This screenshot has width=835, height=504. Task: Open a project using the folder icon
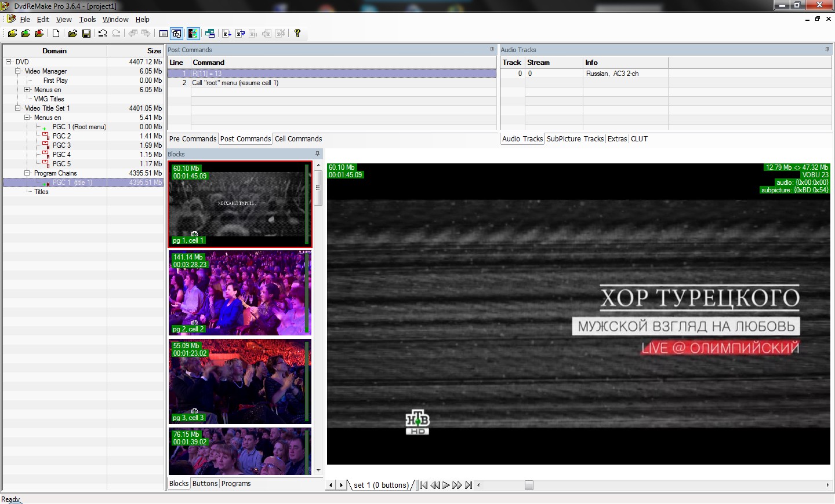pos(72,34)
